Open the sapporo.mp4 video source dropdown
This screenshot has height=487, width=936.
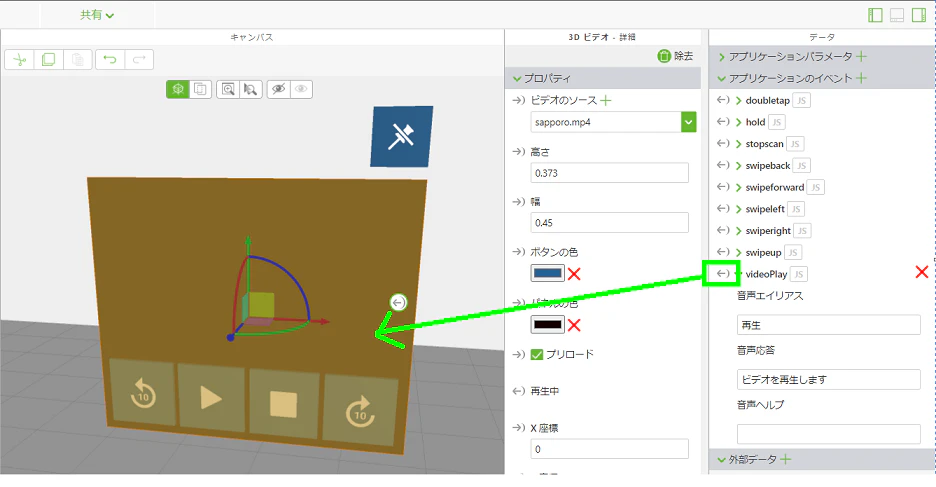pyautogui.click(x=688, y=122)
